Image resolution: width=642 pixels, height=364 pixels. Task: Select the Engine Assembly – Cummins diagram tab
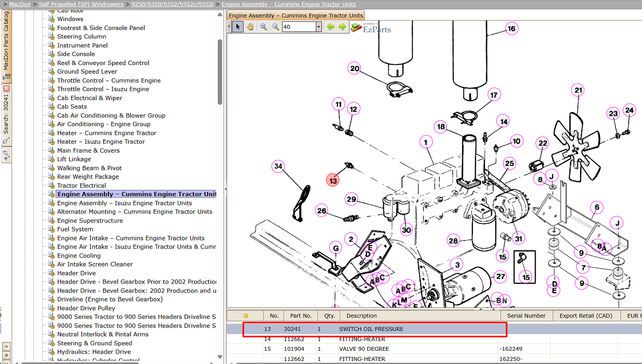(296, 15)
